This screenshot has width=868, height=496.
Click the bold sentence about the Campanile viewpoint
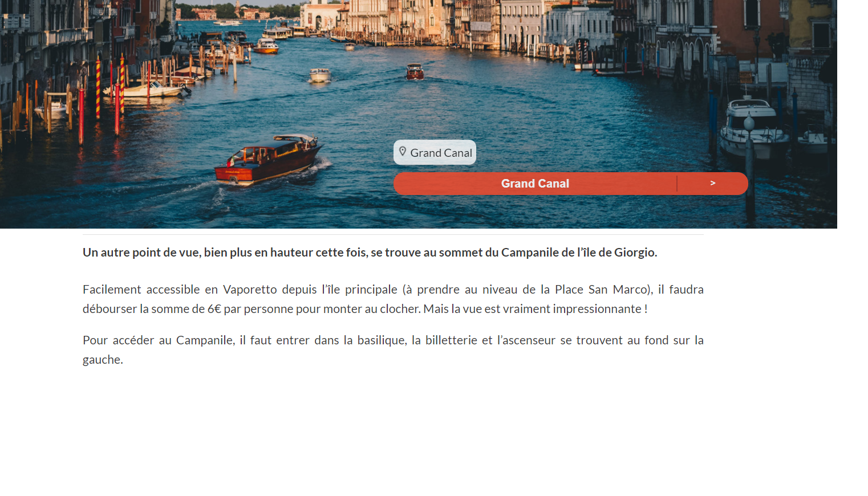370,253
